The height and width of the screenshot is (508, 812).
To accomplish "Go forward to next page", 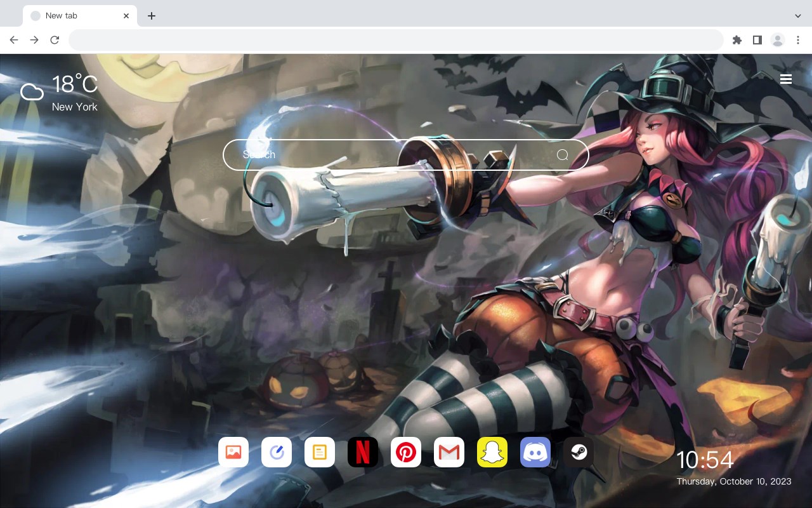I will coord(34,40).
